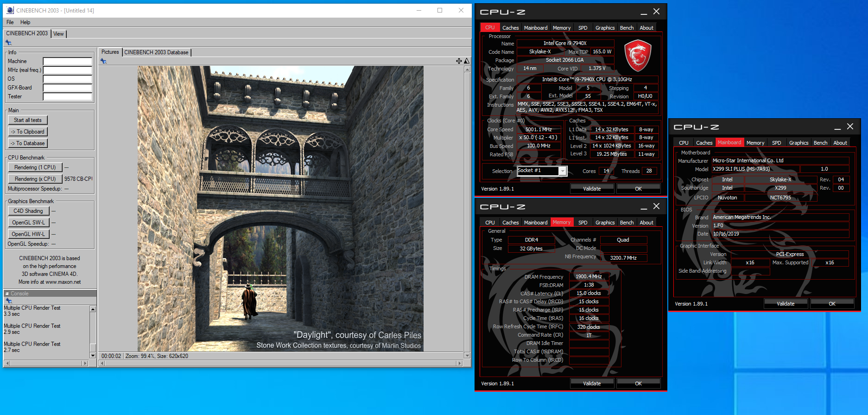This screenshot has width=868, height=415.
Task: Click the 00:00:02 timer in the status bar
Action: (x=111, y=356)
